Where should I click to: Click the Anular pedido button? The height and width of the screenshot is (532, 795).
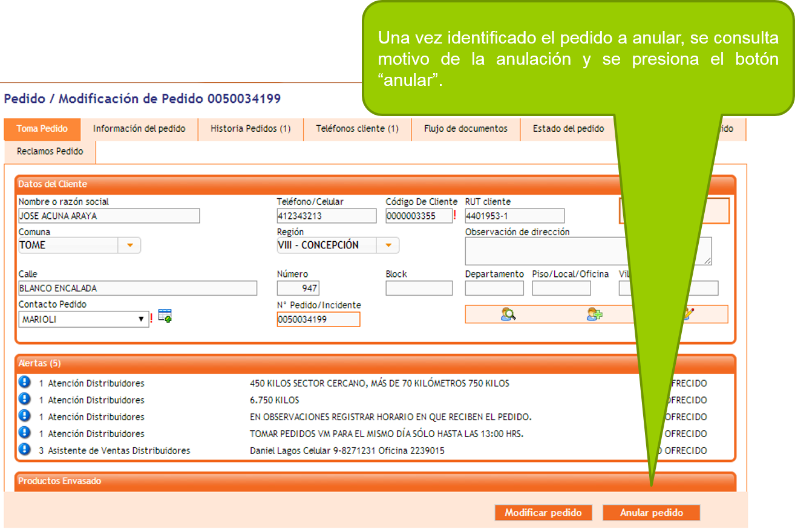click(x=652, y=513)
